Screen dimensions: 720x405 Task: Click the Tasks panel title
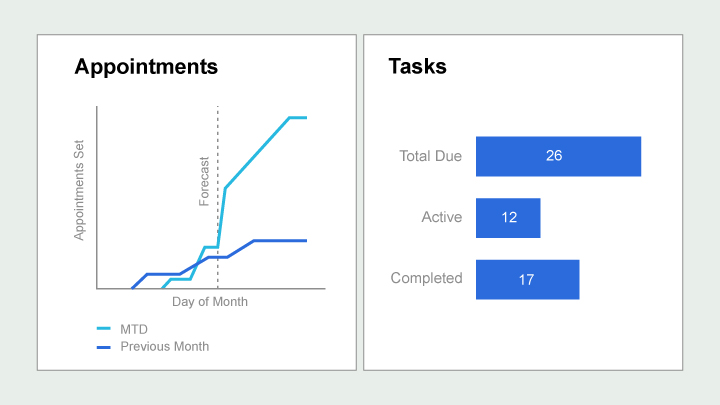point(417,67)
